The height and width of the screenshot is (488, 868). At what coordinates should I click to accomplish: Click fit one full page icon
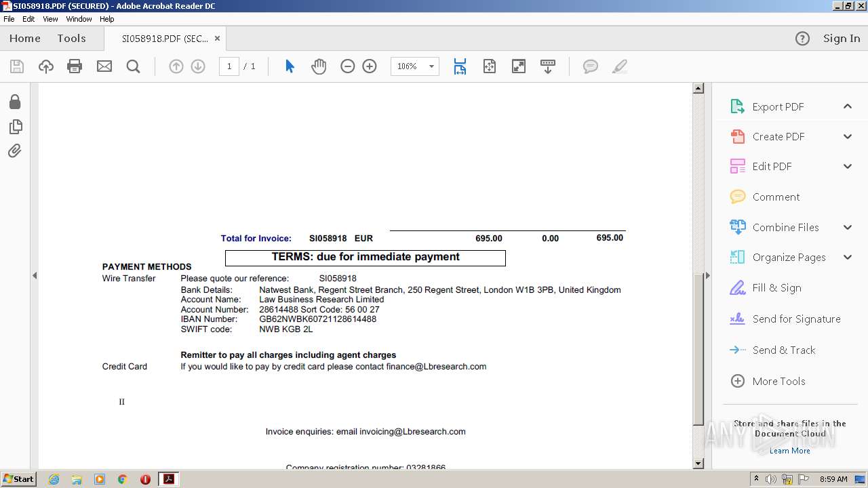coord(490,66)
